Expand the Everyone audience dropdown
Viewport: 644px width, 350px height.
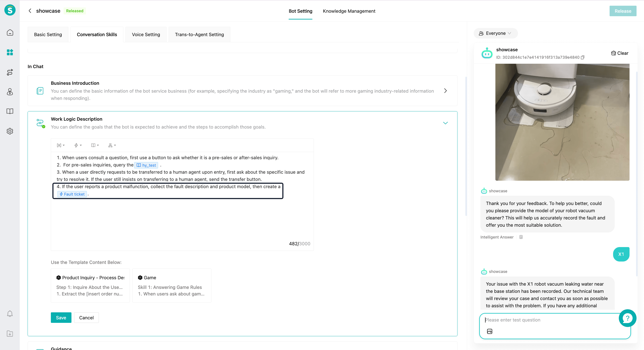click(x=495, y=33)
